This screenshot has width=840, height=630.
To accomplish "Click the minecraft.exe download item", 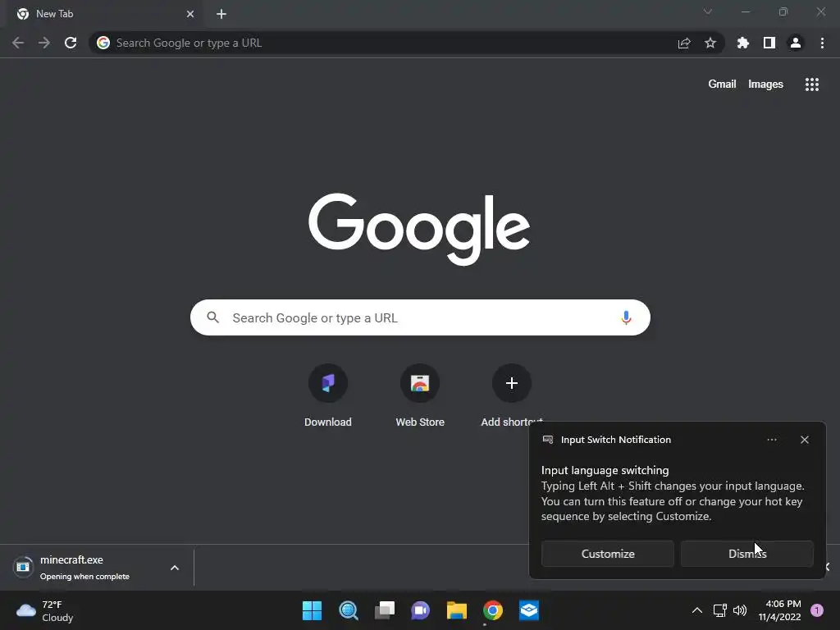I will pos(85,568).
